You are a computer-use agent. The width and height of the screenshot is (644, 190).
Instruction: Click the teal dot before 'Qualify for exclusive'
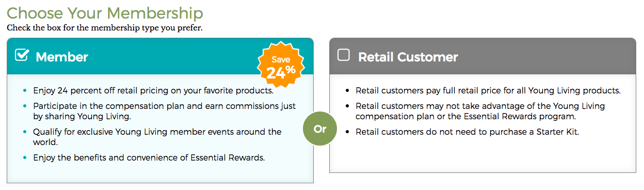(25, 132)
